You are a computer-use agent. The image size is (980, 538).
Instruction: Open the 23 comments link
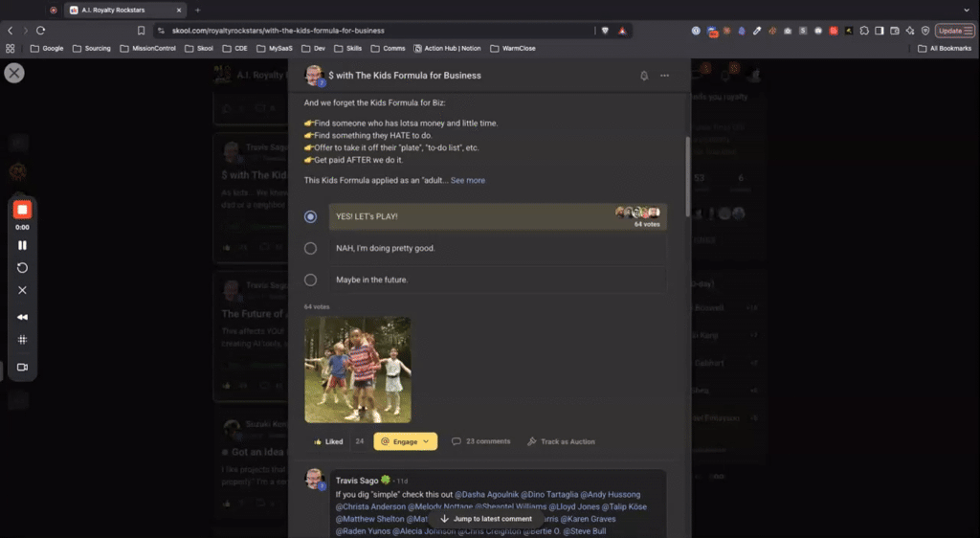tap(481, 441)
